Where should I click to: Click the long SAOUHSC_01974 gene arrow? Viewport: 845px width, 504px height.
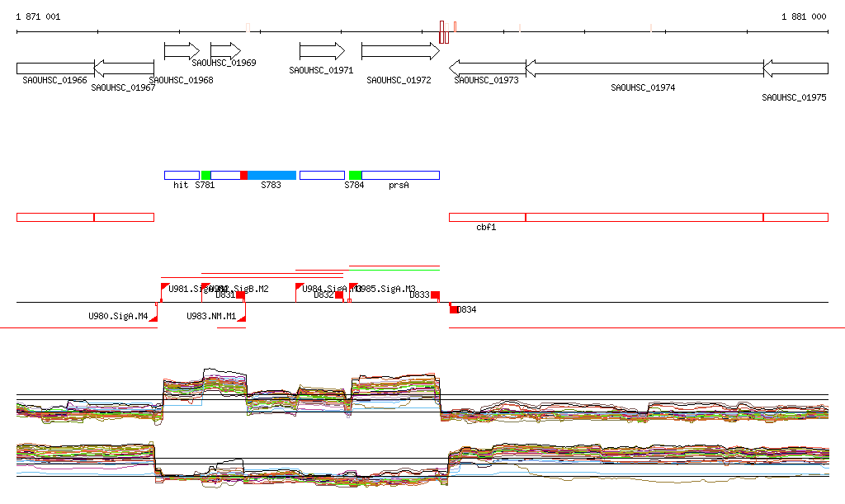644,68
